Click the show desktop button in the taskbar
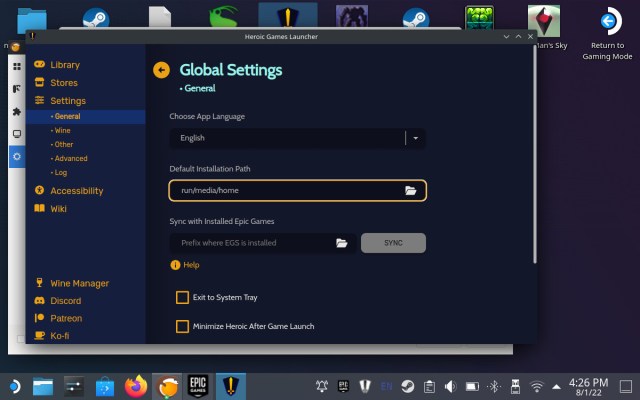640x400 pixels. [626, 386]
